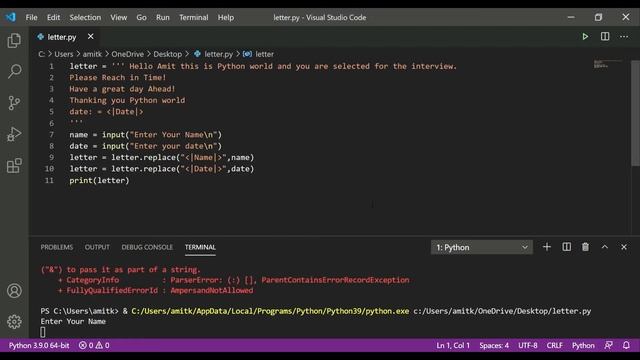
Task: Open the Search view in activity bar
Action: click(x=14, y=71)
